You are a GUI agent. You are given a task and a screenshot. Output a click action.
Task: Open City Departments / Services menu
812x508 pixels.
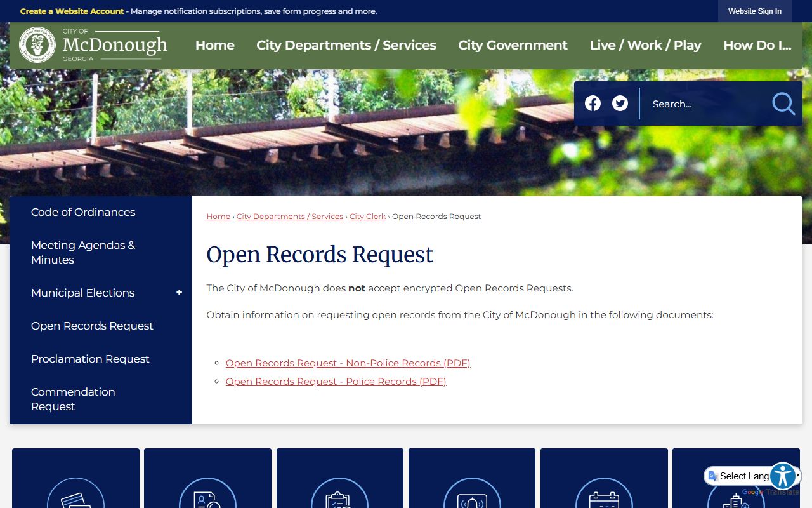346,45
